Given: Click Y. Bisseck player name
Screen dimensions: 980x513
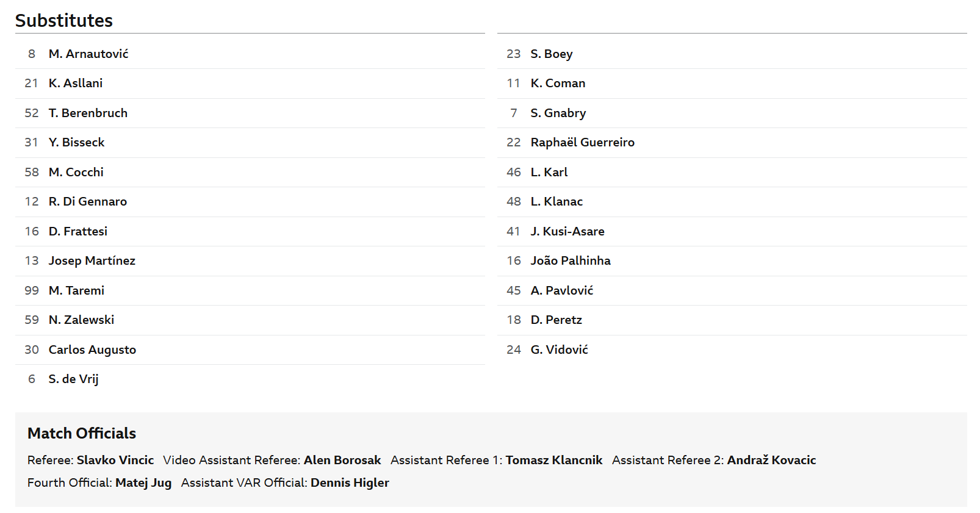Looking at the screenshot, I should pos(76,142).
